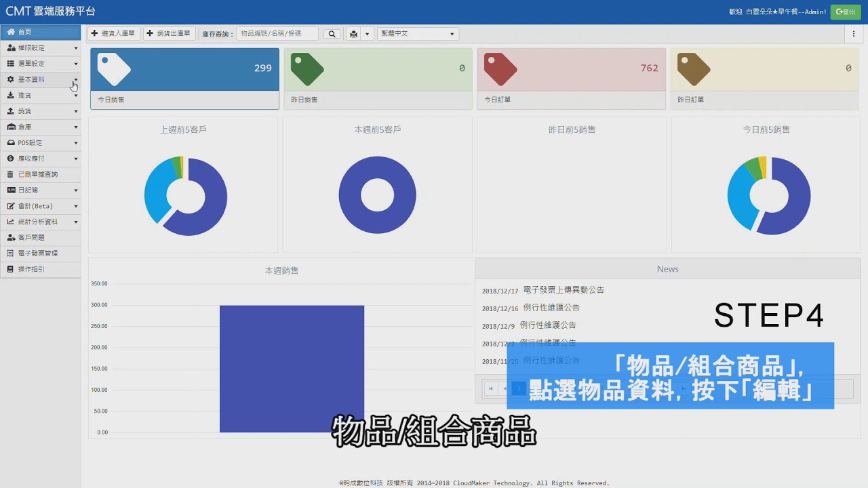Viewport: 868px width, 488px height.
Task: Click the CMT 雲端服務平台 title
Action: tap(50, 12)
